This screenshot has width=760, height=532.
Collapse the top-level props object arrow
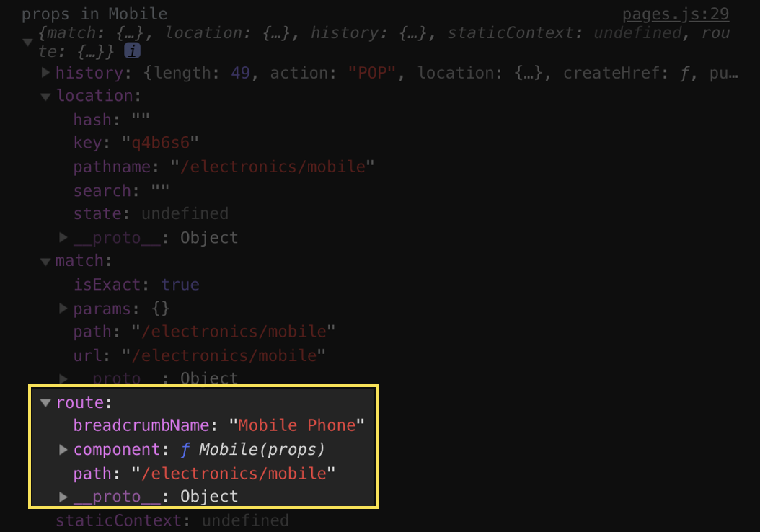point(28,42)
